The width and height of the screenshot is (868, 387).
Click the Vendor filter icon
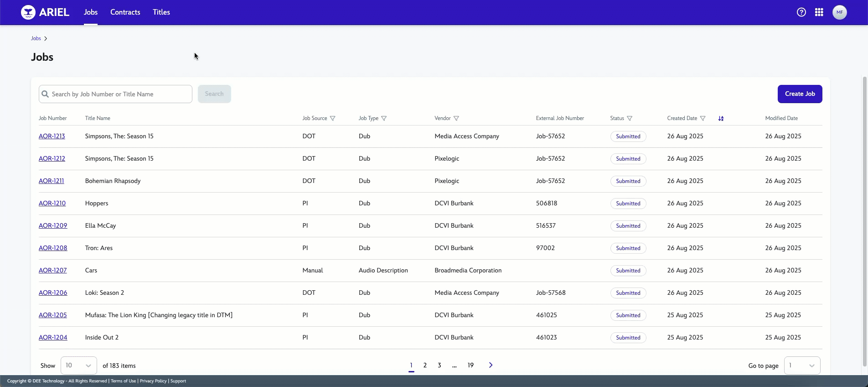456,119
